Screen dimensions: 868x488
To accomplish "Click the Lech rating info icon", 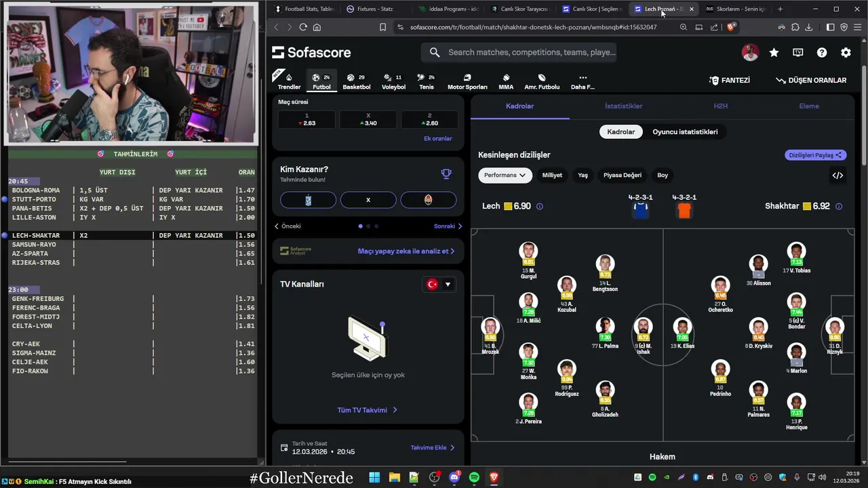I will [540, 206].
